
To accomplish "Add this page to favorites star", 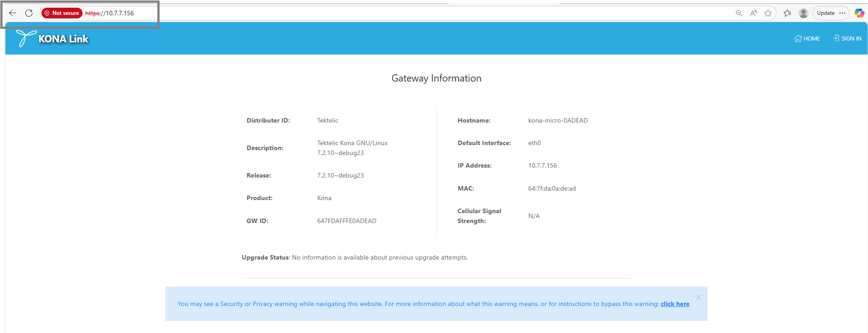I will click(x=768, y=13).
